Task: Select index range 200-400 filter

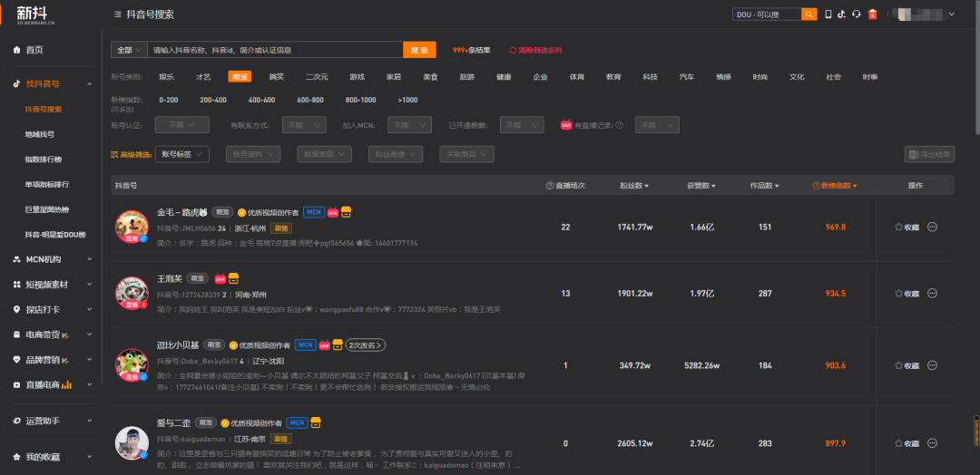Action: click(213, 100)
